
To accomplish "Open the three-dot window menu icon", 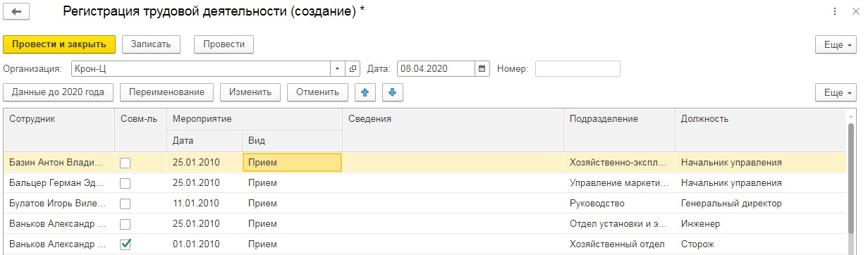I will tap(835, 12).
